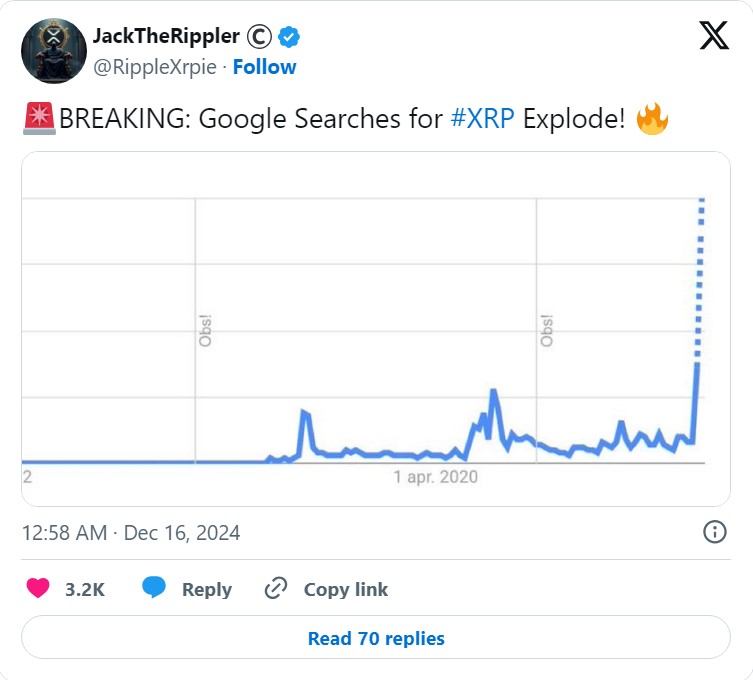
Task: Like the tweet with the heart icon
Action: [39, 589]
